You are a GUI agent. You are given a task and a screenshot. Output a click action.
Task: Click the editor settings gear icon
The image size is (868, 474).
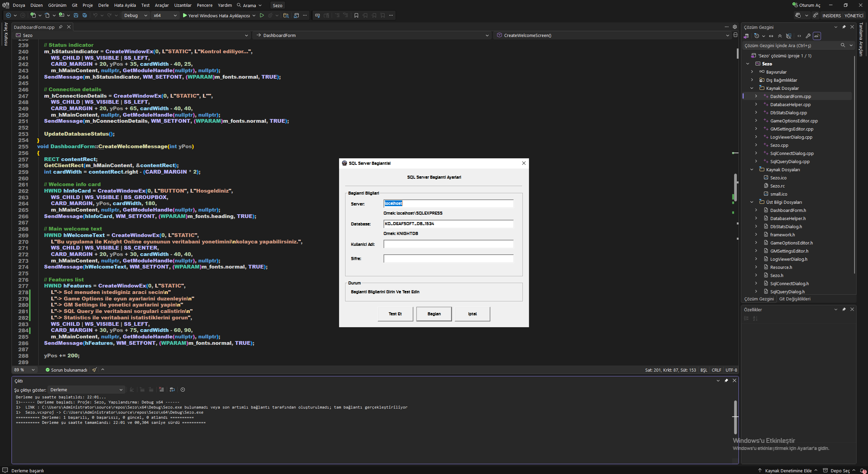(x=735, y=27)
